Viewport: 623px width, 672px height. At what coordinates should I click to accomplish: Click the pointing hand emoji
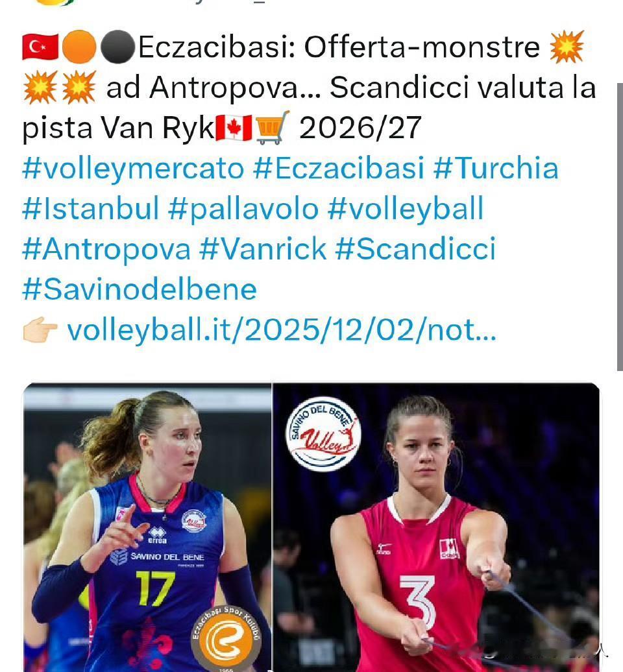[40, 330]
